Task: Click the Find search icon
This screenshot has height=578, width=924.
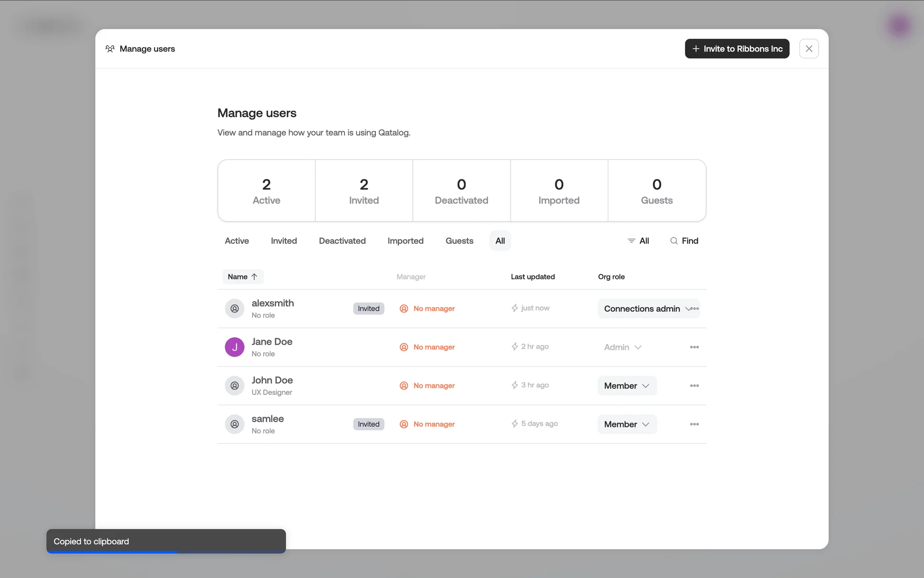Action: [x=674, y=241]
